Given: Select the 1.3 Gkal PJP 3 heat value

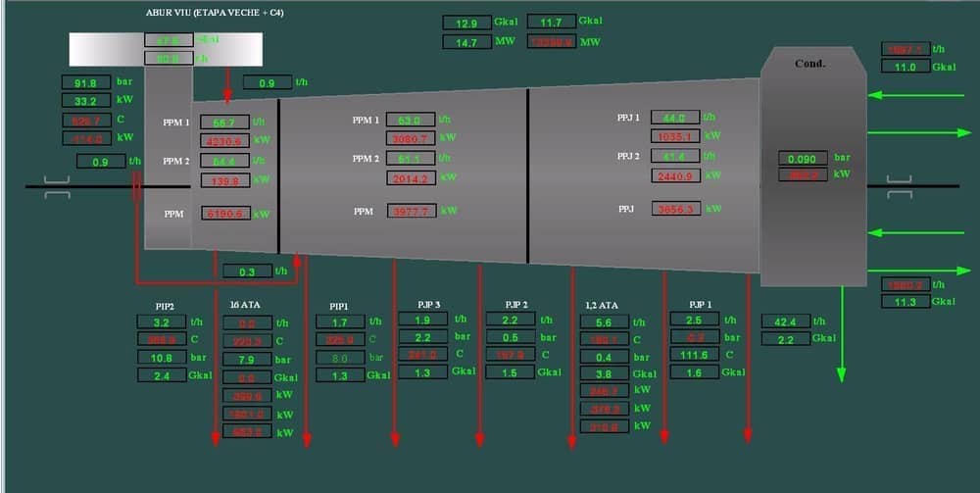Looking at the screenshot, I should click(423, 372).
